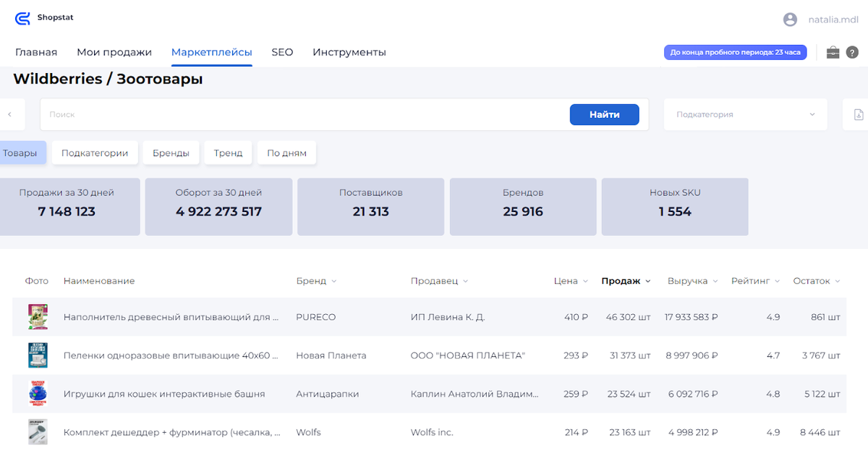Sort by Остаток column
This screenshot has height=461, width=868.
point(817,281)
